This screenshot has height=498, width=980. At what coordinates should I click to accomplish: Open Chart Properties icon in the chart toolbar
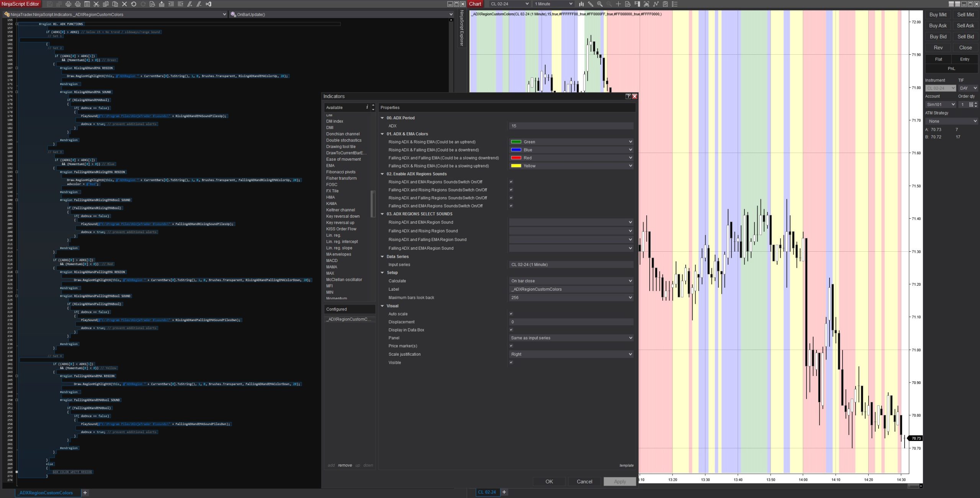pos(665,4)
